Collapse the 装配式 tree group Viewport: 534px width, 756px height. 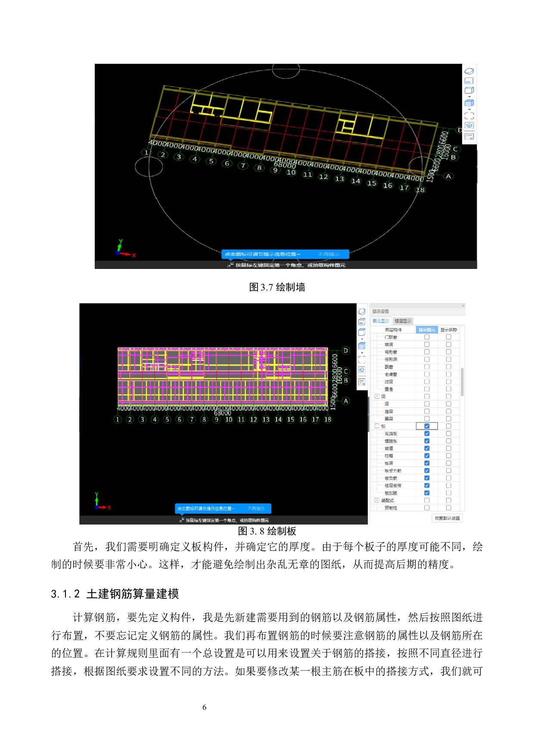pos(377,500)
